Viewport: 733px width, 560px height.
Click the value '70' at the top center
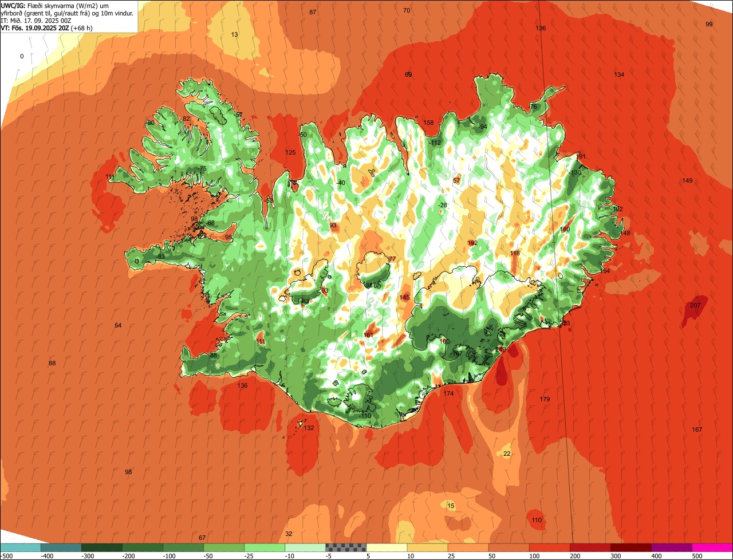pos(407,10)
